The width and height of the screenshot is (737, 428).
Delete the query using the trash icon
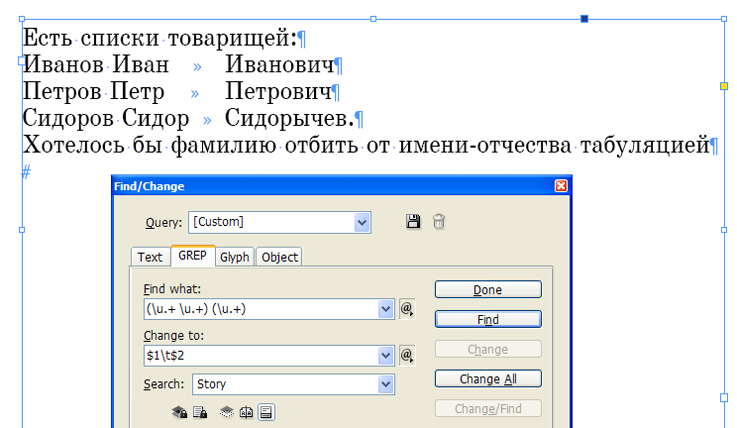pyautogui.click(x=439, y=221)
